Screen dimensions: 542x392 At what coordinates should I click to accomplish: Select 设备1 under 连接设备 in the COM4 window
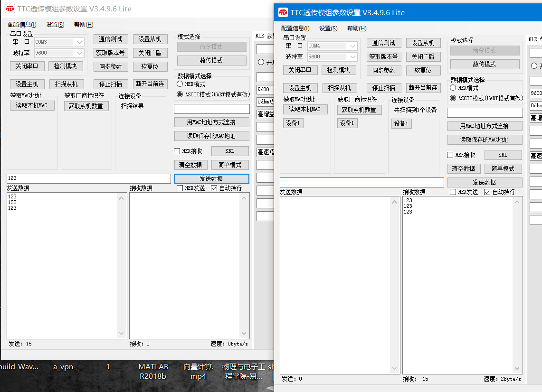401,123
